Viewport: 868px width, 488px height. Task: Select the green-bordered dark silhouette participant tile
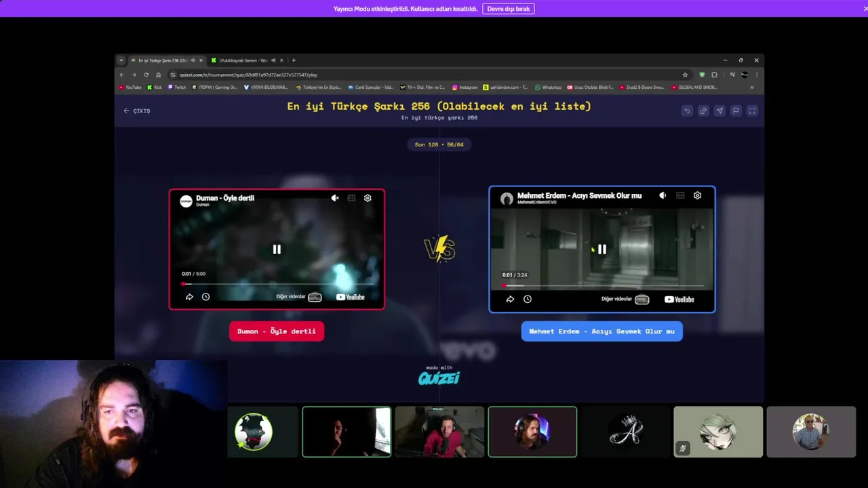pyautogui.click(x=347, y=432)
